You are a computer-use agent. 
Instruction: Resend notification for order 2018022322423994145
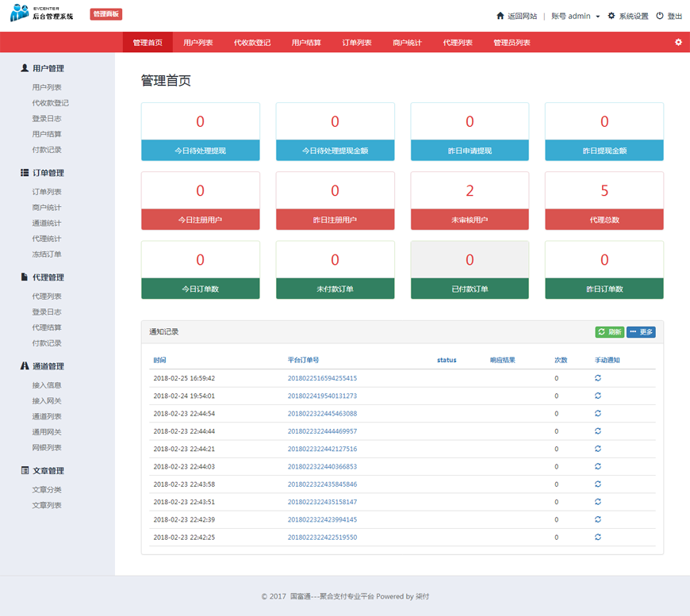coord(597,519)
